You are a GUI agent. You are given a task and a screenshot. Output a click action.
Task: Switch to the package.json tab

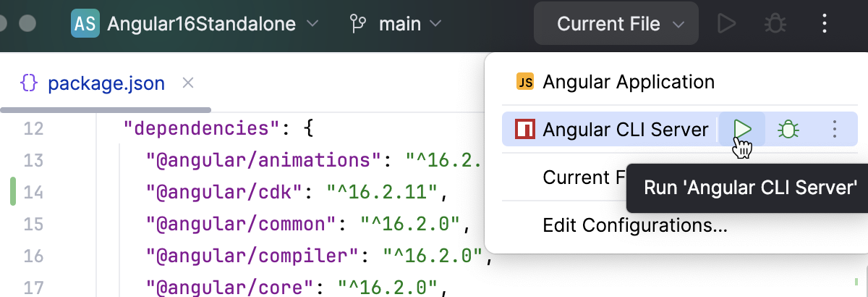coord(106,83)
